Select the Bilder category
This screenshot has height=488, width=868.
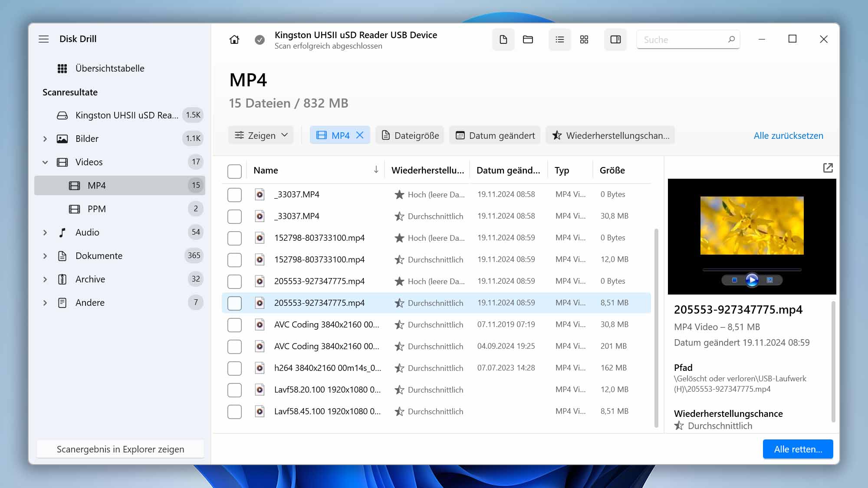[x=119, y=139]
